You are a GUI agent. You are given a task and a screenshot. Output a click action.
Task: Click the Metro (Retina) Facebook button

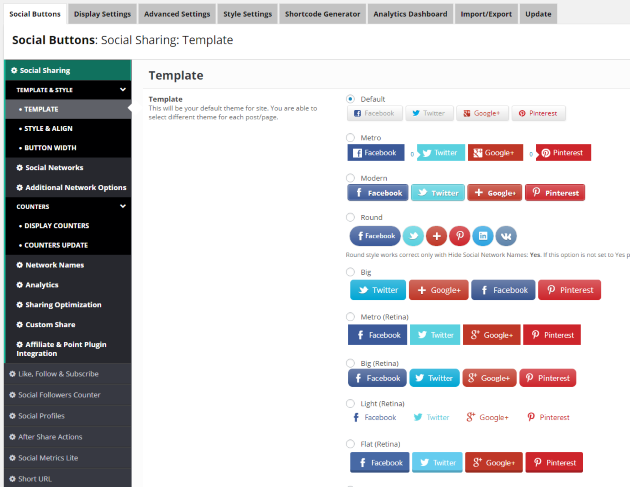(377, 335)
